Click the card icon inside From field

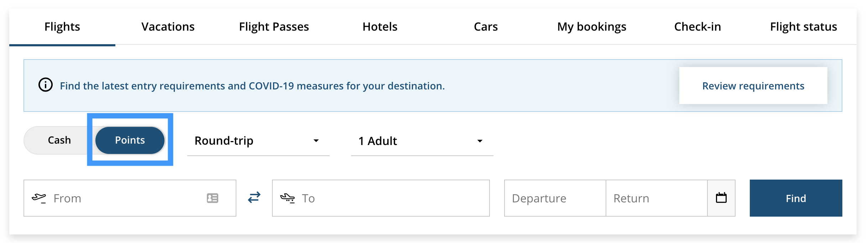pyautogui.click(x=213, y=198)
